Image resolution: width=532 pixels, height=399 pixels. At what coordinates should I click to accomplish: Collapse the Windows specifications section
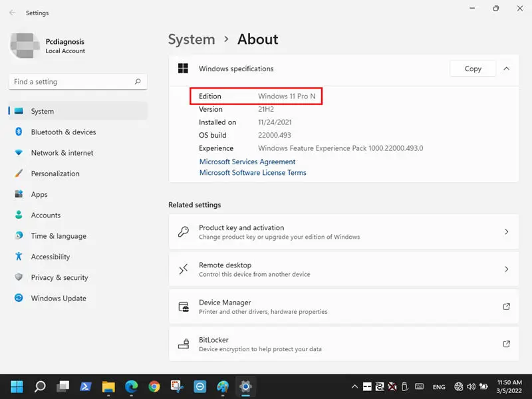[x=507, y=68]
